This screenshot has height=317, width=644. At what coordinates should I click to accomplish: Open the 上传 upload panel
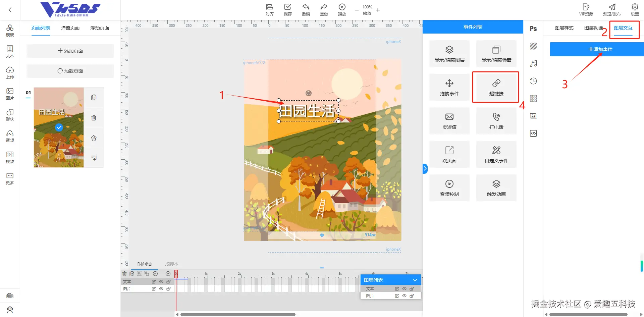[x=10, y=73]
